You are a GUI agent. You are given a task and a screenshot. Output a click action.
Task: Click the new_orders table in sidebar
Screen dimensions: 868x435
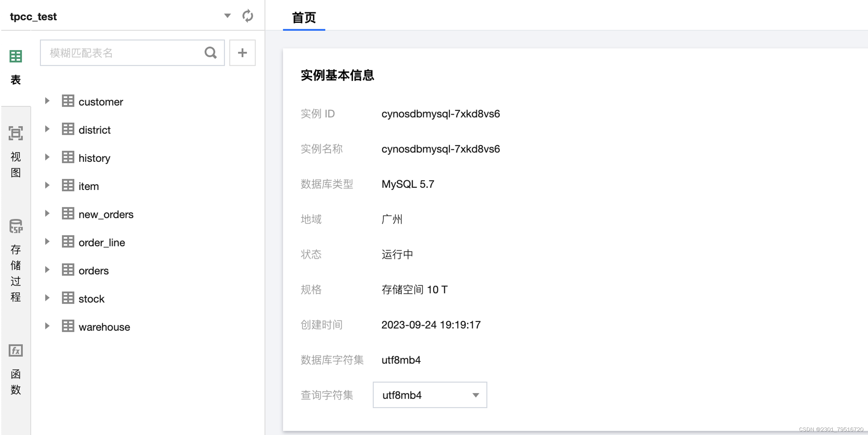(x=107, y=214)
